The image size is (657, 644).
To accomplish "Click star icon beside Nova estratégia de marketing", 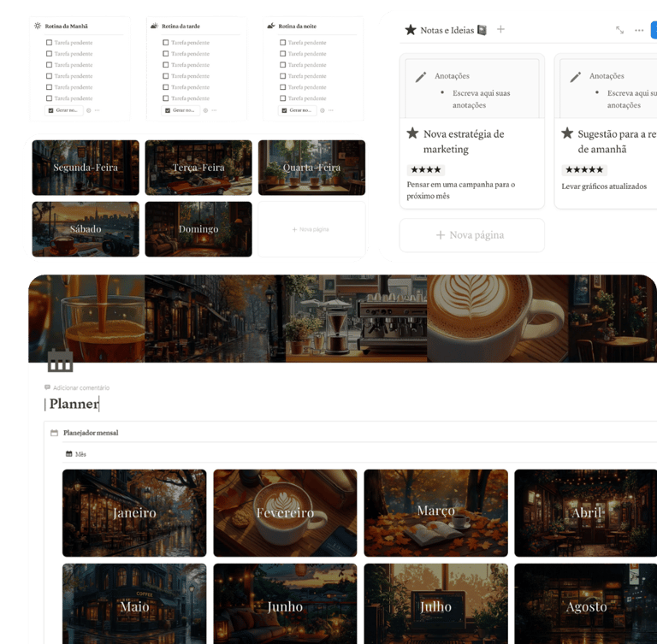I will 412,133.
